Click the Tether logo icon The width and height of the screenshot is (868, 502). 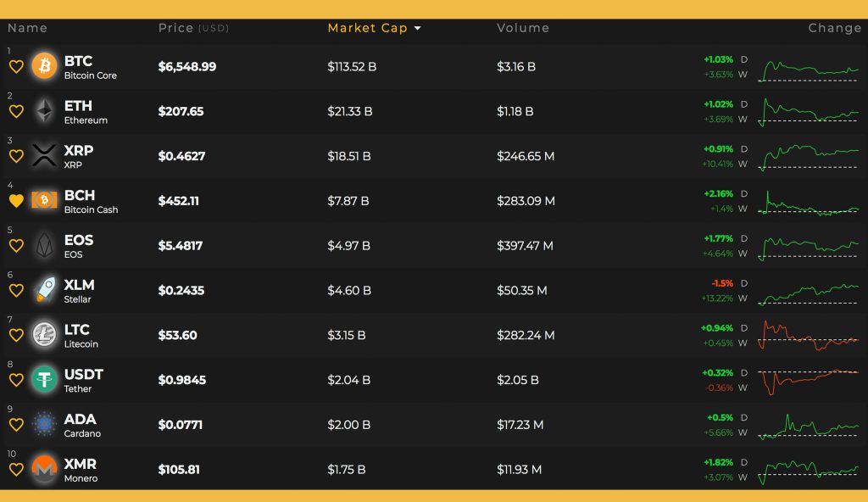coord(44,379)
